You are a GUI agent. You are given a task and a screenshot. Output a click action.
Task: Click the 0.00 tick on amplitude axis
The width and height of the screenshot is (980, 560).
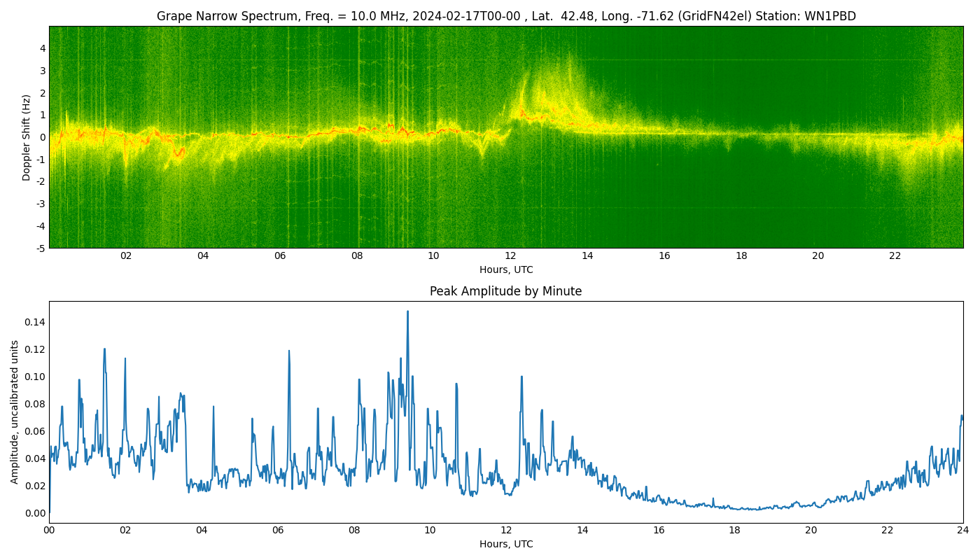[x=35, y=513]
